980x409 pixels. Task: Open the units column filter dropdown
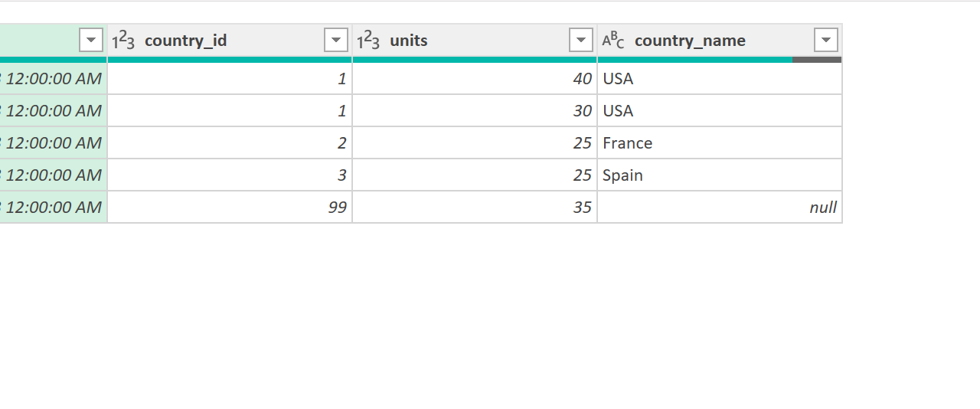[x=581, y=40]
